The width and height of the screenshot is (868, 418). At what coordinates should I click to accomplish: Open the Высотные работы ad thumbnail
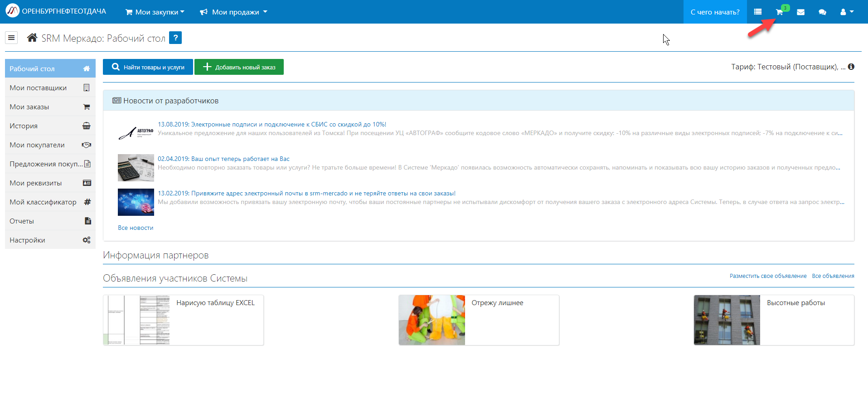727,320
